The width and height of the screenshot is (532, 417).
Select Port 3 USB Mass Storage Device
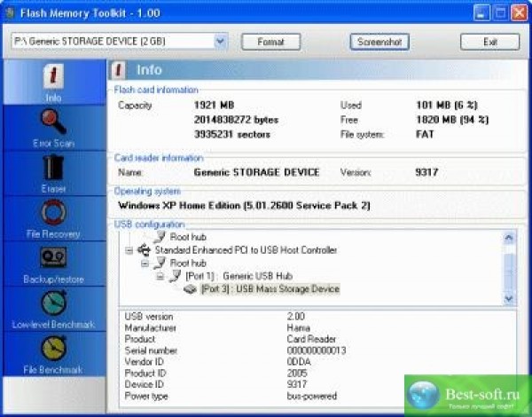[270, 288]
